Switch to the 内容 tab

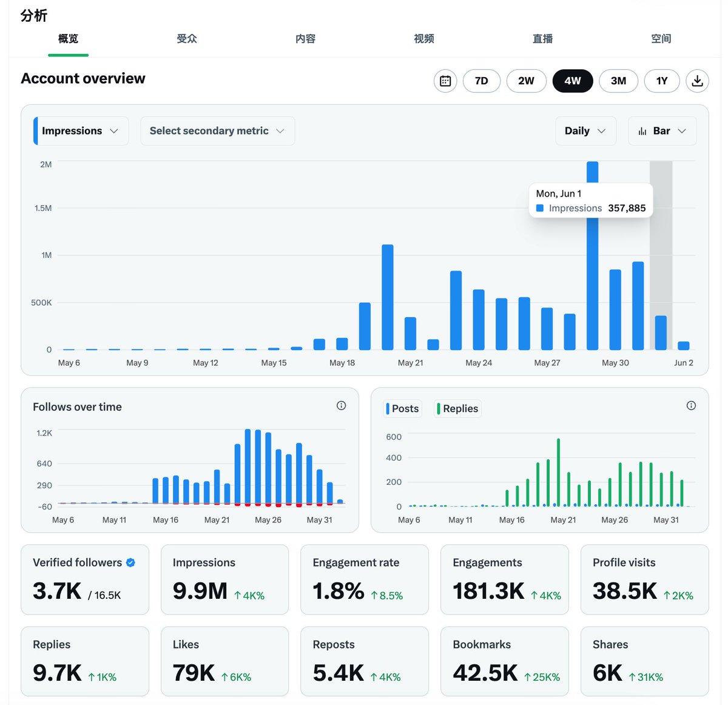305,39
